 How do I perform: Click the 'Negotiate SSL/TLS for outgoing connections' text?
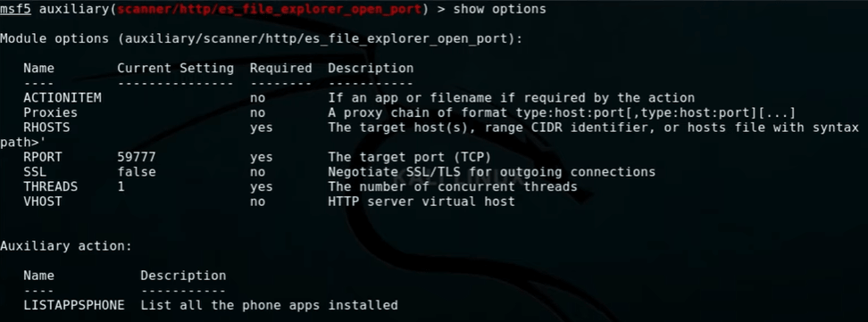[491, 172]
